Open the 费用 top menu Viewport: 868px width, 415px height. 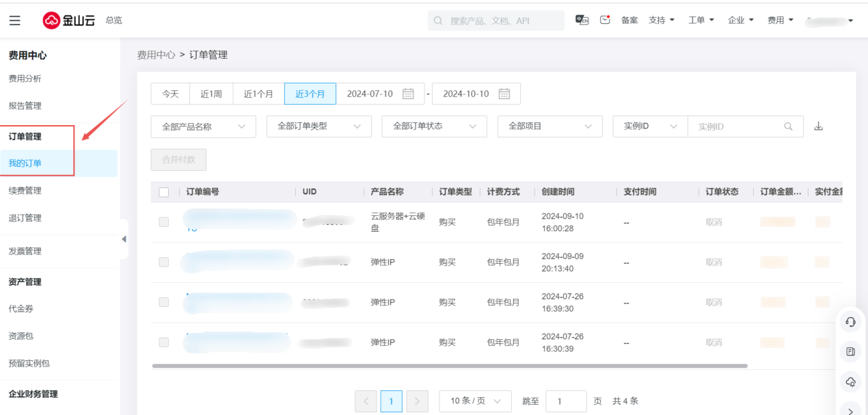pos(780,20)
